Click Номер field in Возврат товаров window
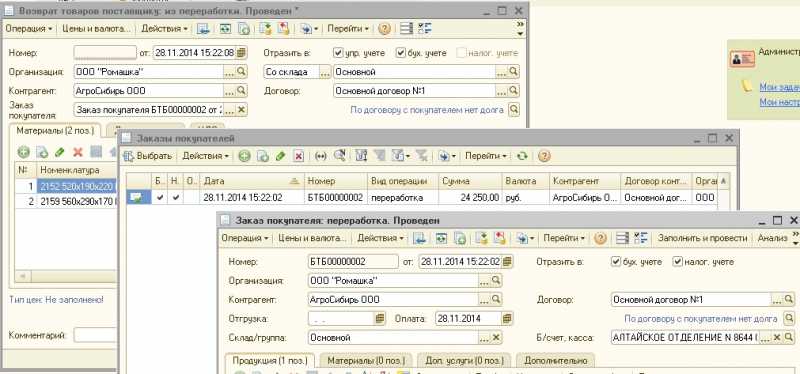Image resolution: width=800 pixels, height=374 pixels. [105, 53]
